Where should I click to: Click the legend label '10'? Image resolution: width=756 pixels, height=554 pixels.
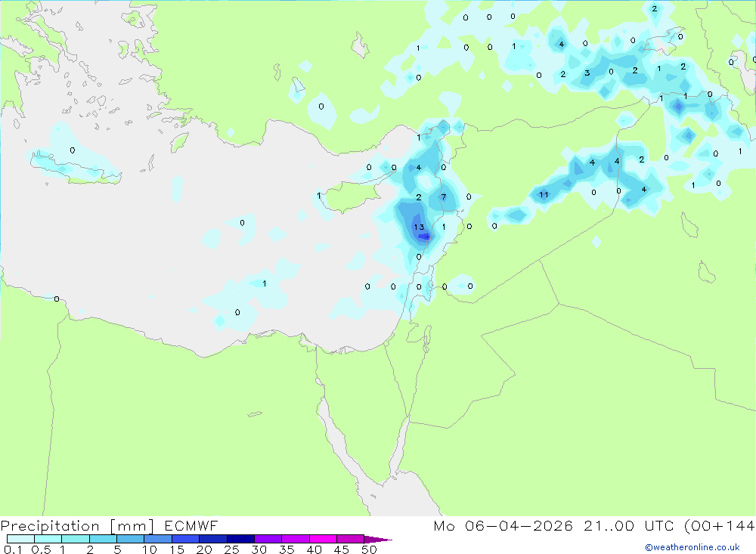tap(150, 549)
